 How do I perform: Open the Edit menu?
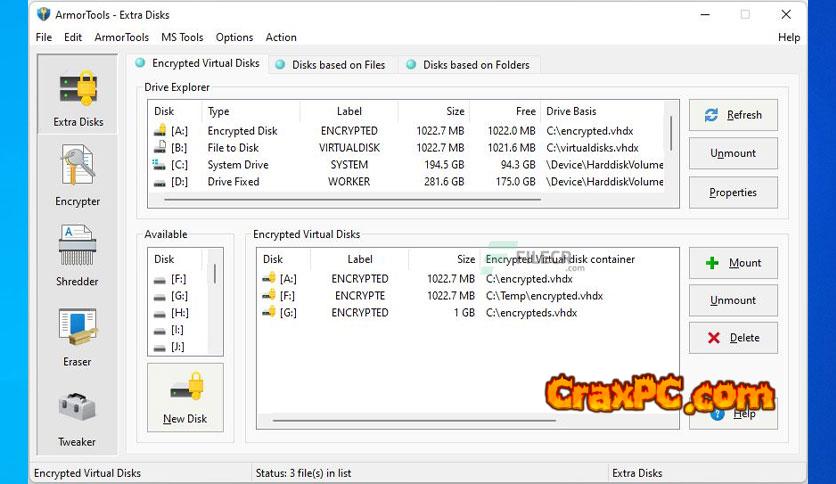[73, 37]
